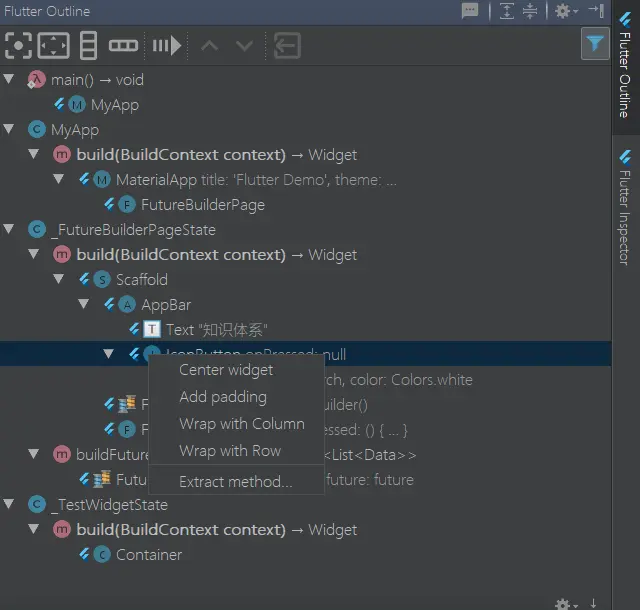640x610 pixels.
Task: Click the bottom download arrow icon
Action: pos(593,603)
